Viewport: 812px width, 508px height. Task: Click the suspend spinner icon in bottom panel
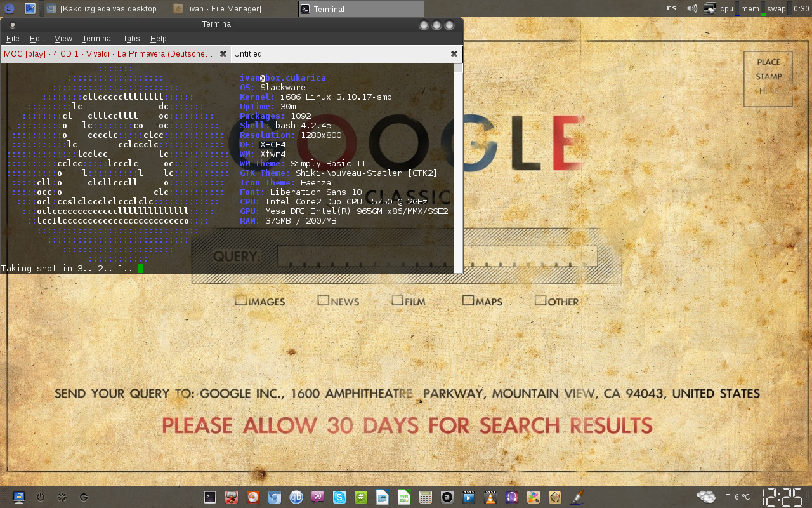(x=62, y=498)
